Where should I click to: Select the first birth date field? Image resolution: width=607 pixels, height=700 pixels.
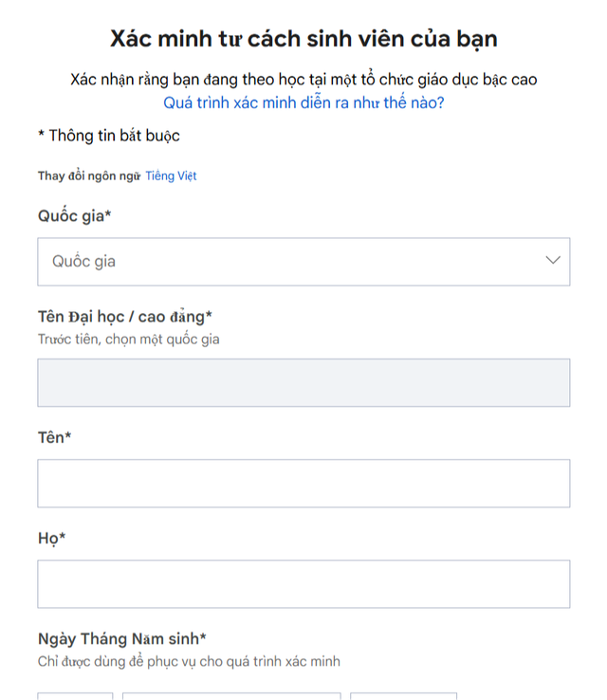click(x=75, y=695)
